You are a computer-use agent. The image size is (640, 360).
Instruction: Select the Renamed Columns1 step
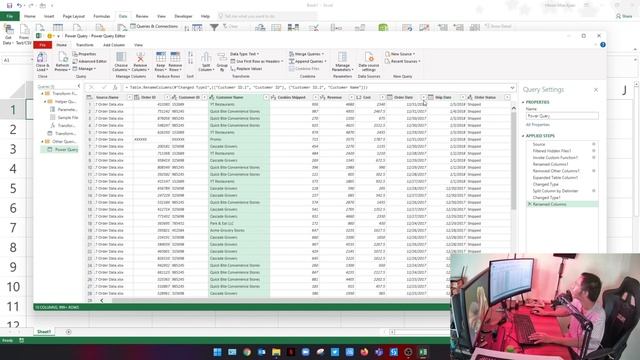[550, 164]
